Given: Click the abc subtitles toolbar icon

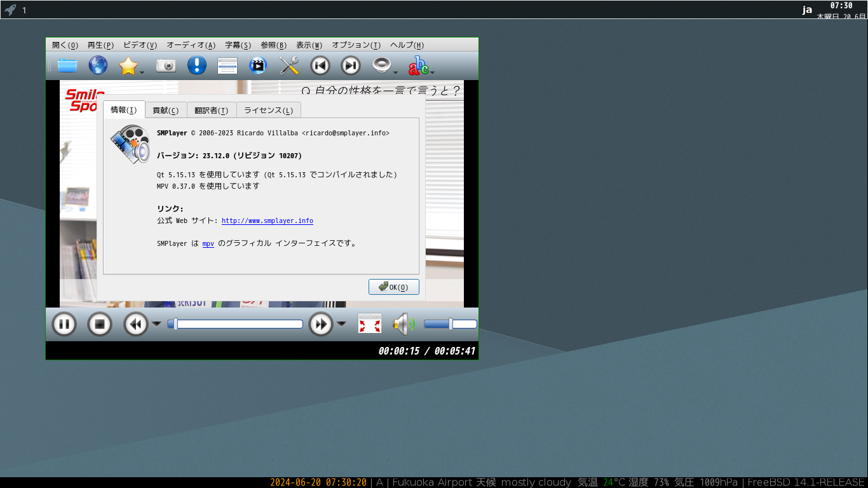Looking at the screenshot, I should tap(419, 65).
